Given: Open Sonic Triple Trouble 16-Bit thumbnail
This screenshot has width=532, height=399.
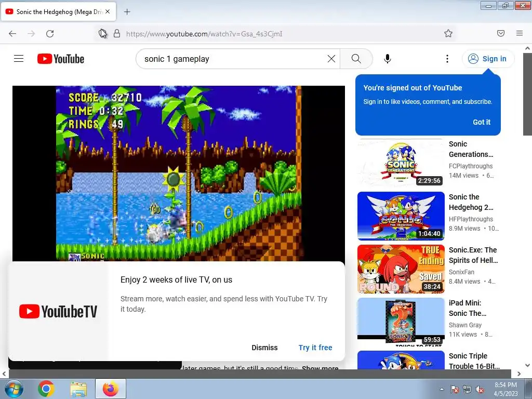Looking at the screenshot, I should [x=401, y=360].
